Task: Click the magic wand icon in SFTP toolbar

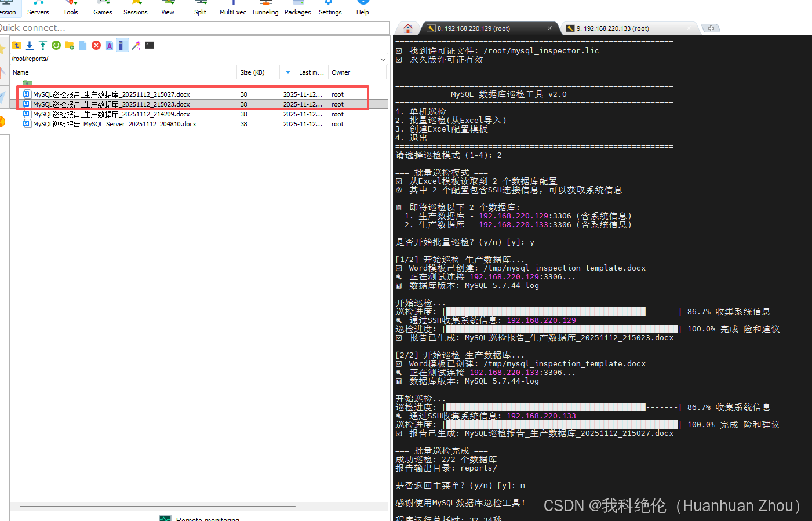Action: click(x=136, y=45)
